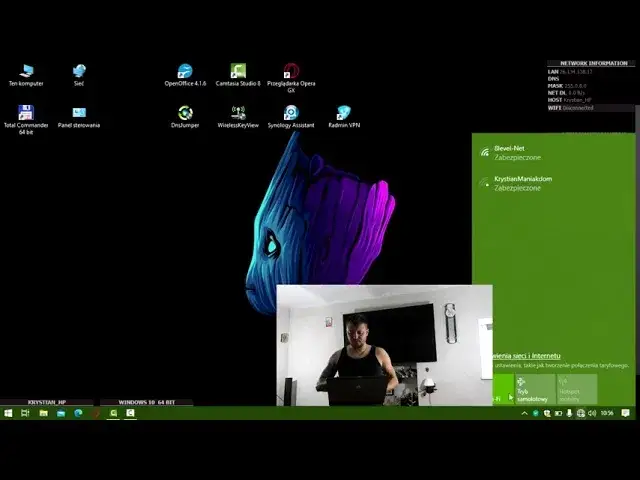Expand hidden system tray icons chevron
The height and width of the screenshot is (480, 640).
[x=524, y=412]
